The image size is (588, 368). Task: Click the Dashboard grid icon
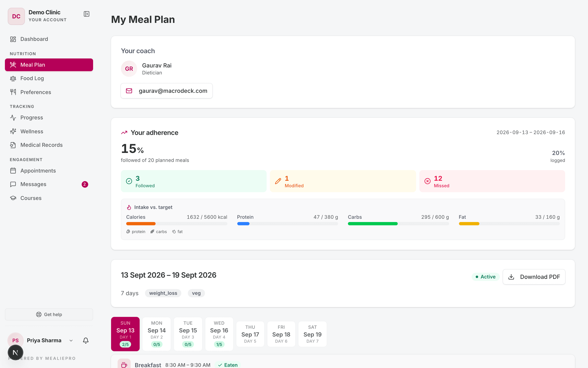pyautogui.click(x=13, y=39)
